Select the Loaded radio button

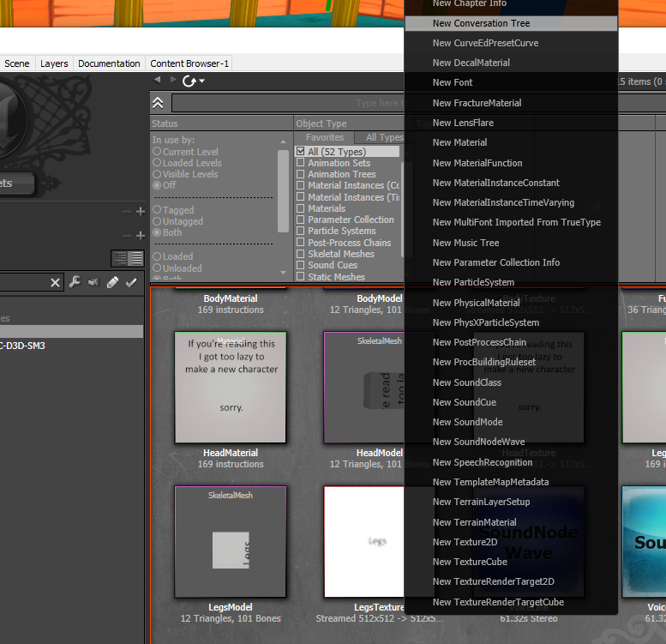(x=157, y=256)
